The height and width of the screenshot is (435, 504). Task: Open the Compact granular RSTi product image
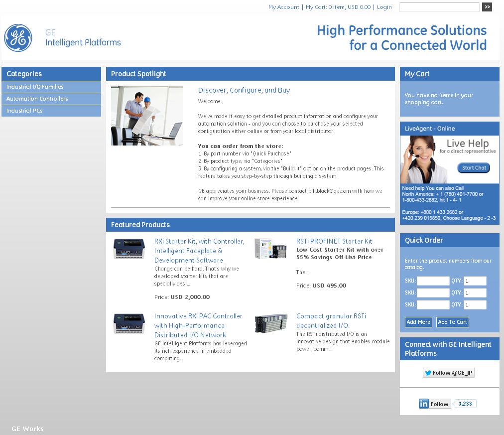pos(271,323)
